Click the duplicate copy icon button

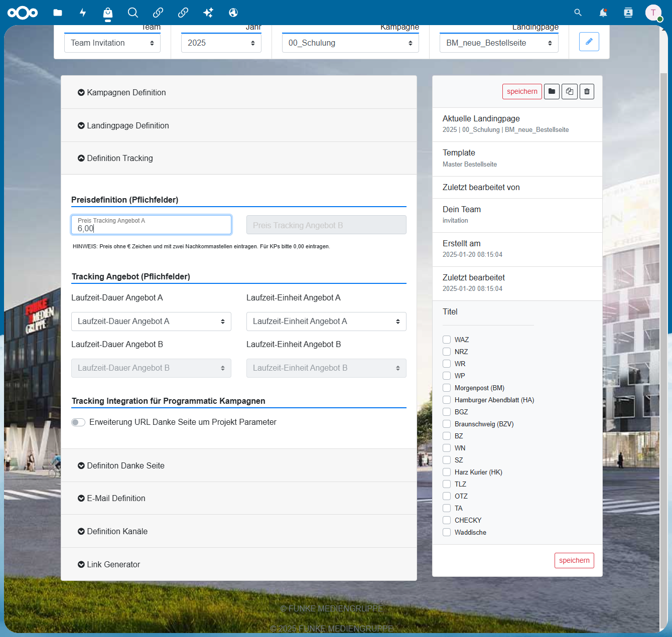click(x=570, y=91)
